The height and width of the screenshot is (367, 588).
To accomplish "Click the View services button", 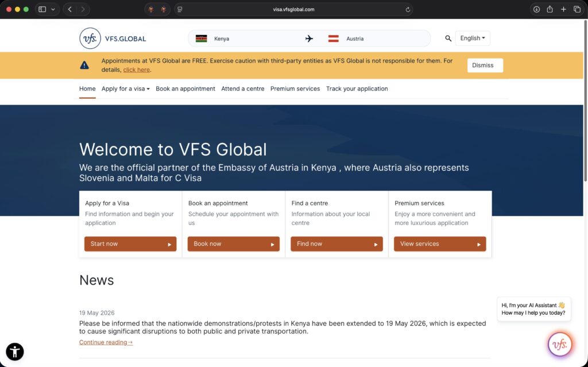I will click(x=439, y=244).
